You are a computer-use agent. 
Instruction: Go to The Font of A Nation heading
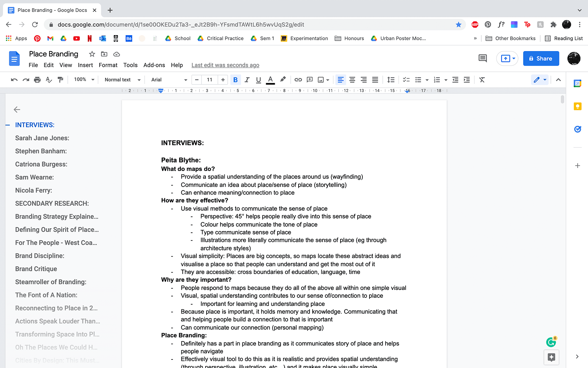click(46, 295)
